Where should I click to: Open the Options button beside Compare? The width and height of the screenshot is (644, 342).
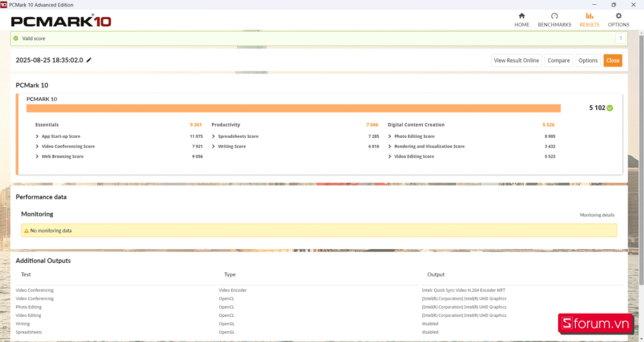coord(588,61)
